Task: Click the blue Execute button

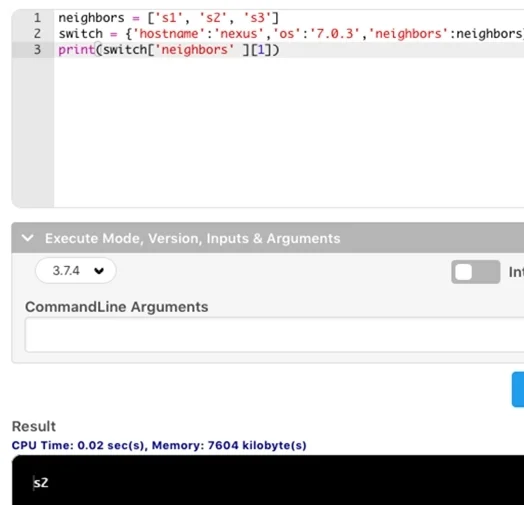Action: pyautogui.click(x=518, y=389)
